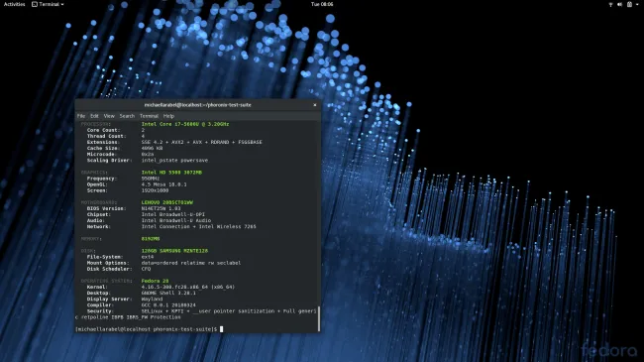Open the Activities overview
The height and width of the screenshot is (362, 644).
click(x=15, y=4)
